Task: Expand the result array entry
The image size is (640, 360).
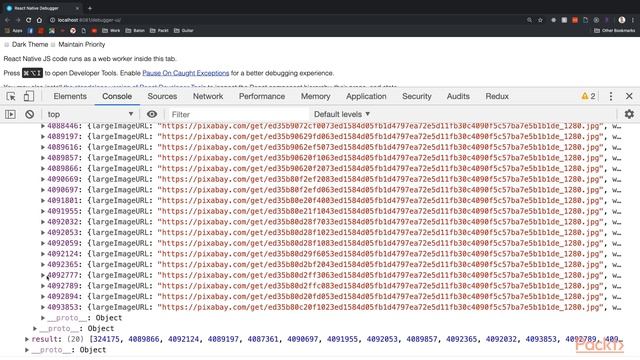Action: pos(27,339)
